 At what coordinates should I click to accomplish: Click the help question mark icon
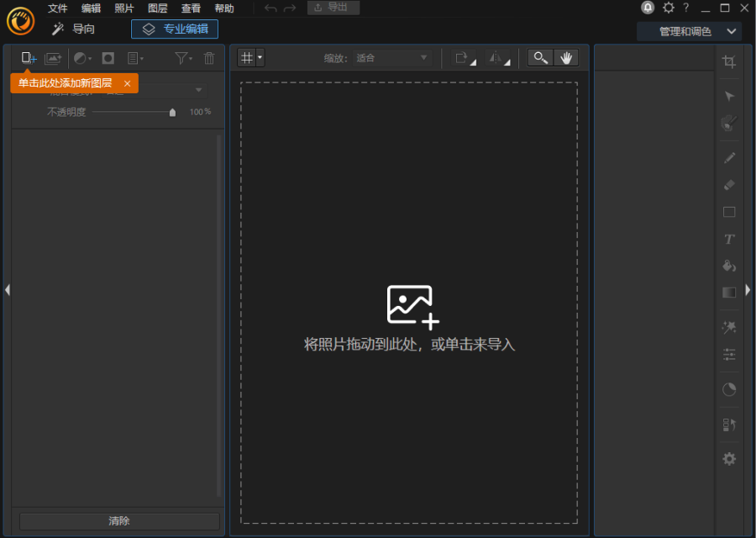tap(685, 8)
